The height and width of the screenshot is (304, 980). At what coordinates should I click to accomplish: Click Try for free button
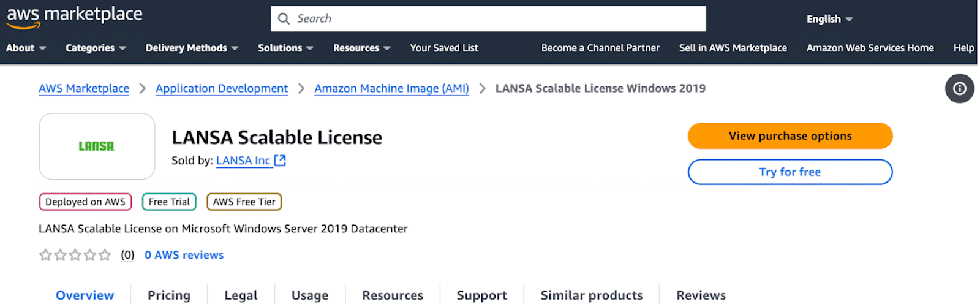790,172
